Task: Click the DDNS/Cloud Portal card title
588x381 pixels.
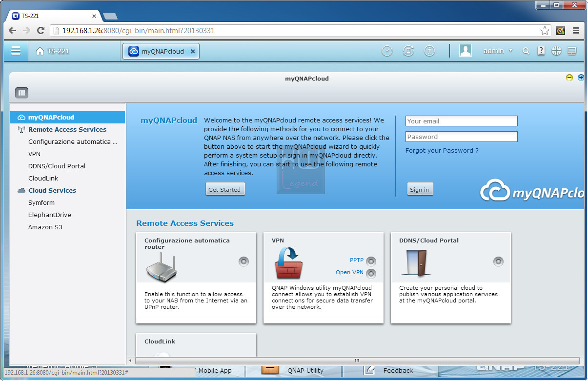Action: [x=429, y=241]
